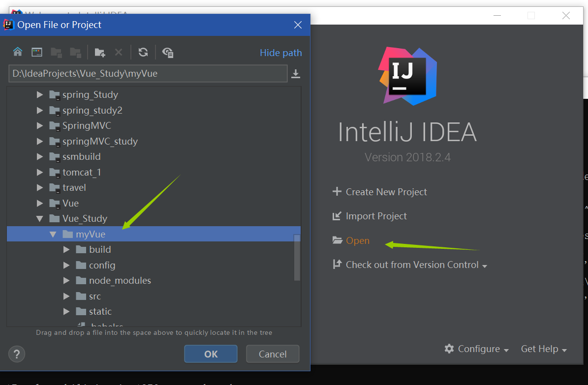588x385 pixels.
Task: Confirm selection with OK button
Action: (x=211, y=354)
